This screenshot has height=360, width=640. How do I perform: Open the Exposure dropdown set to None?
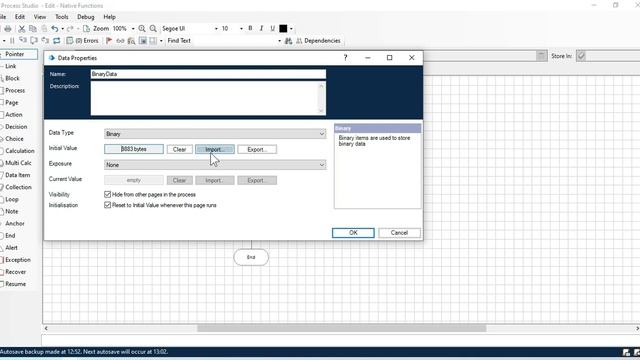pos(215,165)
